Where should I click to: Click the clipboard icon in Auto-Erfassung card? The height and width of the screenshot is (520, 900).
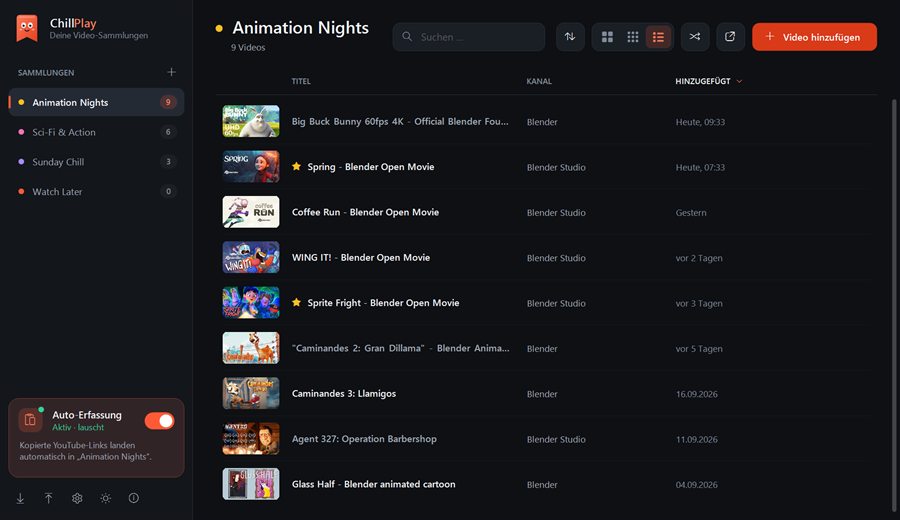click(x=30, y=420)
